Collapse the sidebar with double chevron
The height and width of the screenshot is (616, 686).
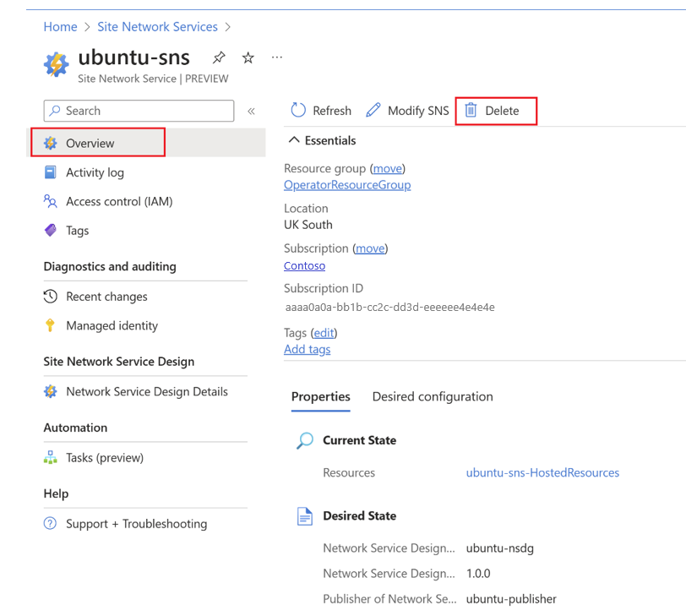pyautogui.click(x=251, y=111)
